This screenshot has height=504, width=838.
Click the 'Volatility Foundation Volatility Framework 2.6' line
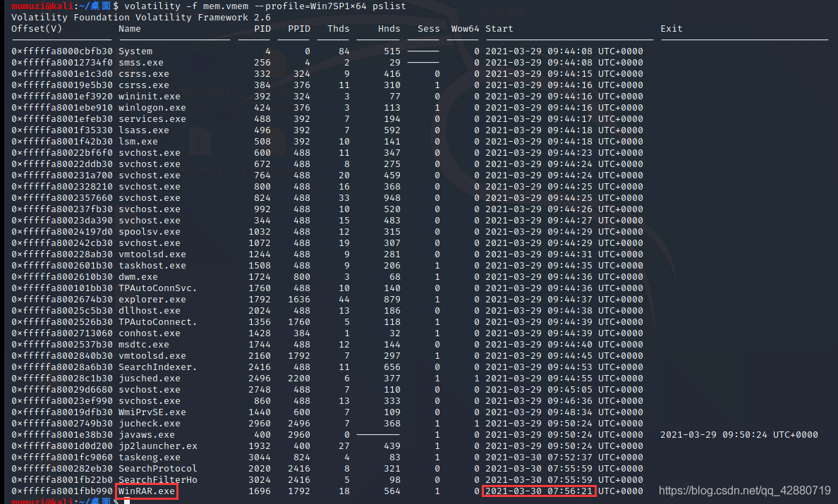tap(141, 17)
